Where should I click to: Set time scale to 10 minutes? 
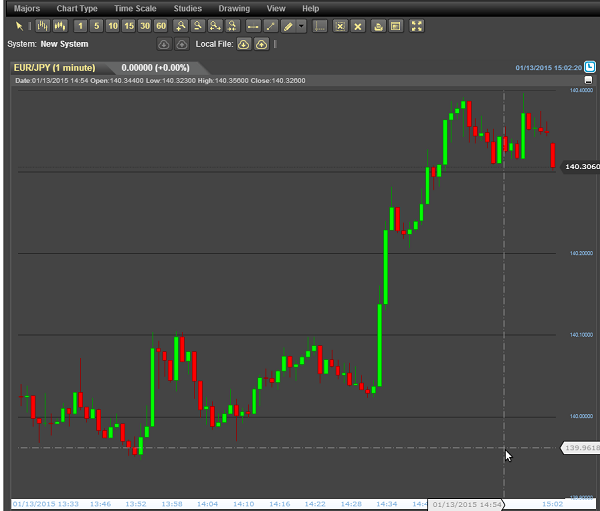click(x=112, y=26)
